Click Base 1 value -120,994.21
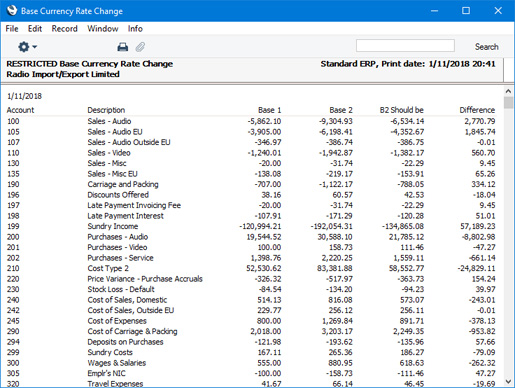515x388 pixels. point(260,226)
